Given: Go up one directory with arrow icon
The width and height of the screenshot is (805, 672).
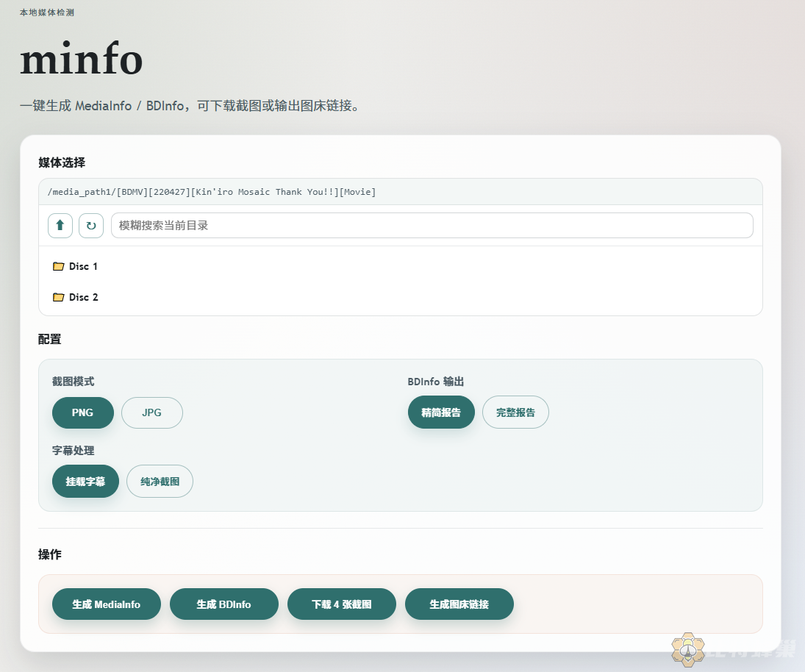Looking at the screenshot, I should coord(60,226).
